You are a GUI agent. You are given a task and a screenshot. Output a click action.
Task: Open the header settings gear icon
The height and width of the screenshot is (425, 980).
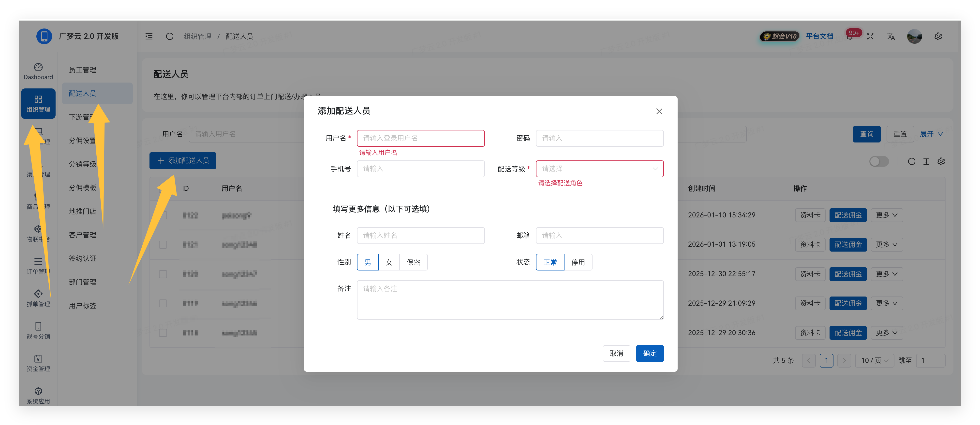click(938, 37)
